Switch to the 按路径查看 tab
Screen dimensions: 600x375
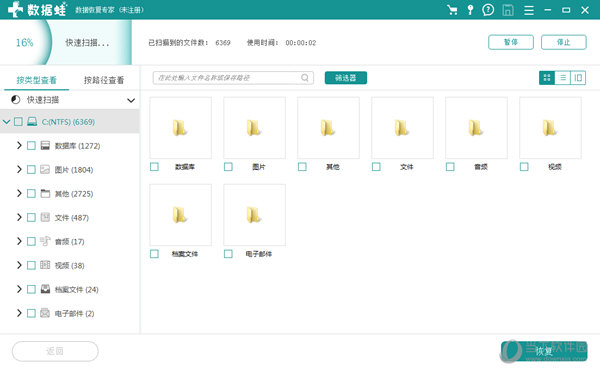pyautogui.click(x=104, y=80)
